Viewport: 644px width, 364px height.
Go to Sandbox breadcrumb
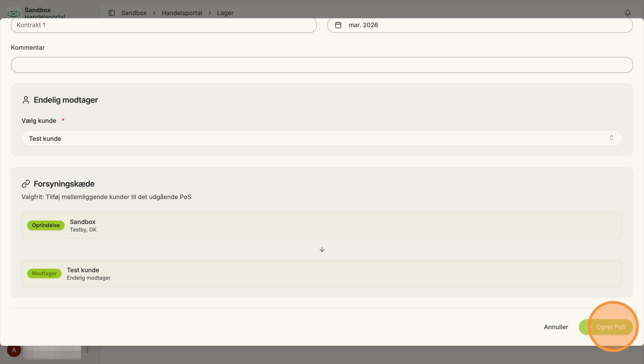tap(134, 13)
